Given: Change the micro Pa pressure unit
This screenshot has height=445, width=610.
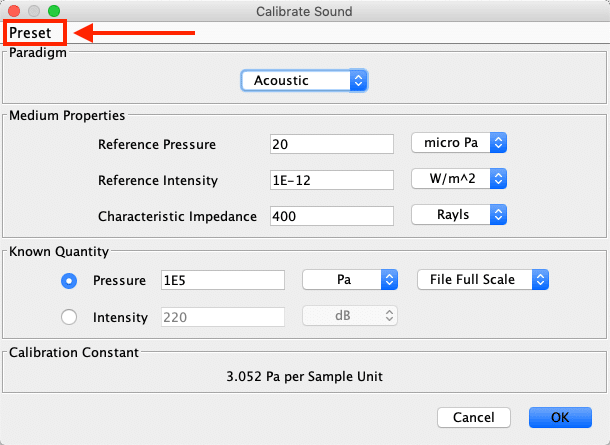Looking at the screenshot, I should [459, 143].
